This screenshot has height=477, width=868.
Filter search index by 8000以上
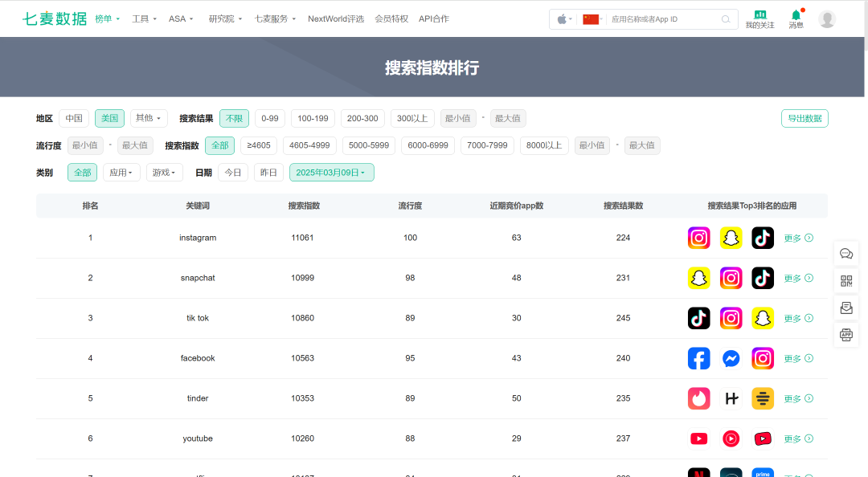(544, 145)
